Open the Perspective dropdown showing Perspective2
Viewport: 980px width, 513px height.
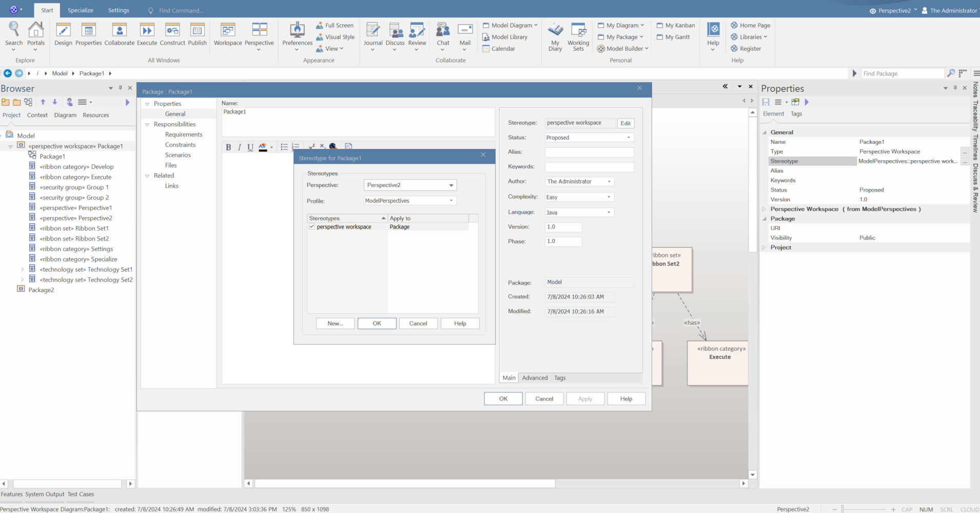[410, 185]
